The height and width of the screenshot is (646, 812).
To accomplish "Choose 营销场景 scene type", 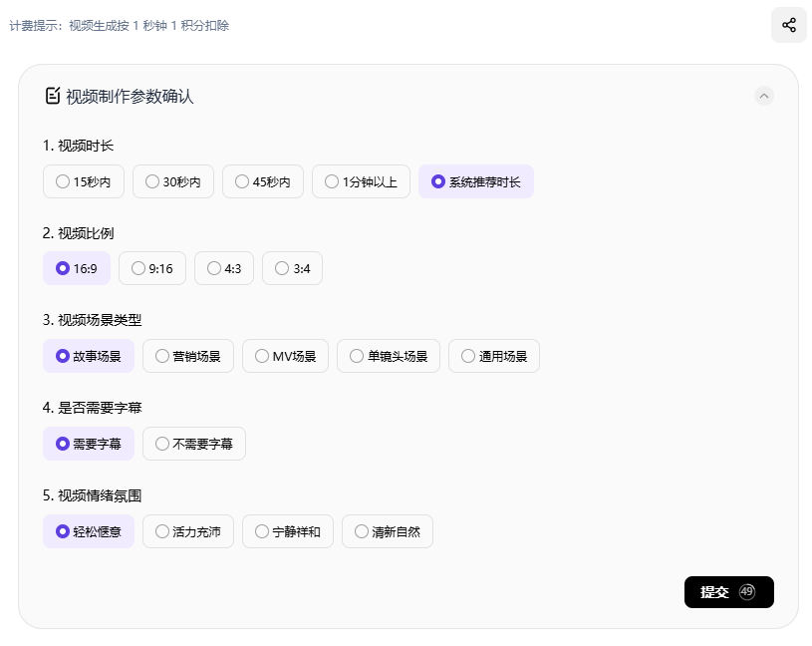I will pos(187,356).
